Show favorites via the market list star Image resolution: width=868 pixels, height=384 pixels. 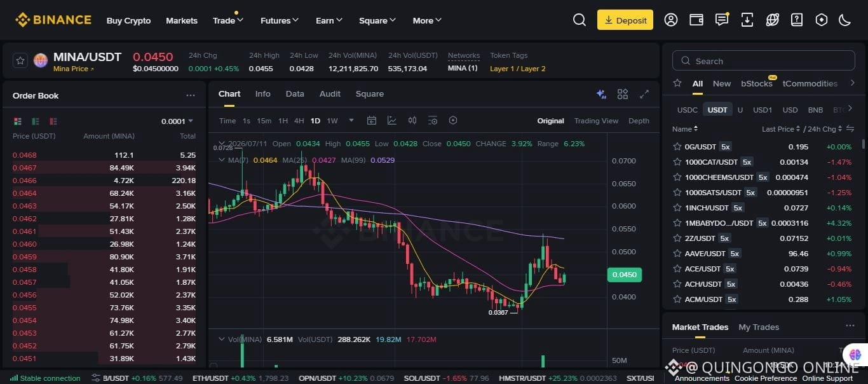[677, 83]
